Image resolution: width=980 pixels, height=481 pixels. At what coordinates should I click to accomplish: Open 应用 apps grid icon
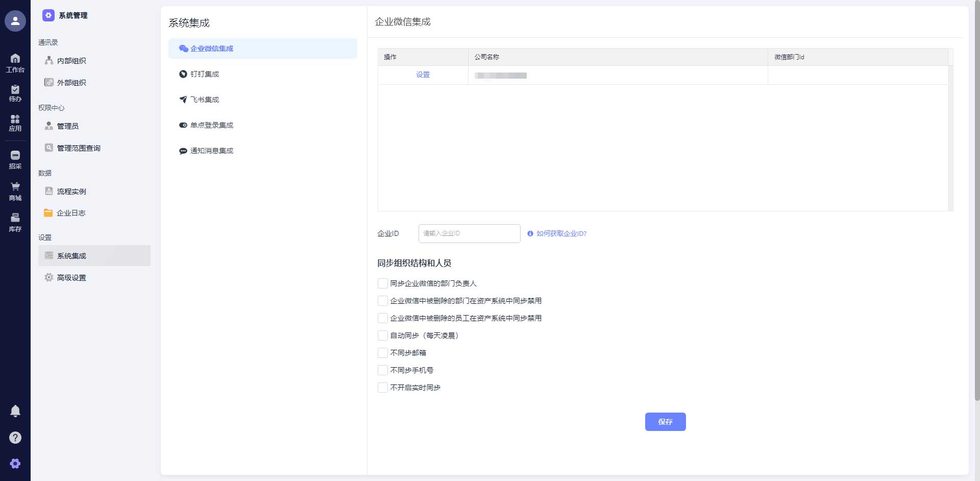pyautogui.click(x=15, y=119)
